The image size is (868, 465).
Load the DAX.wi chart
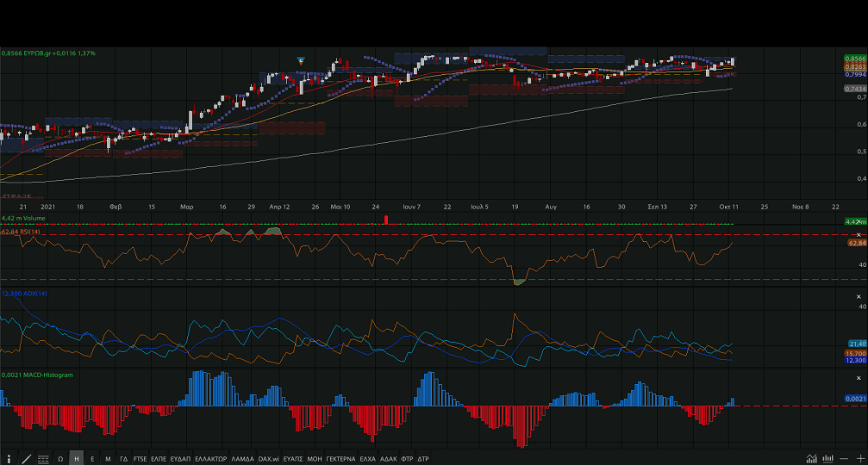(x=269, y=459)
